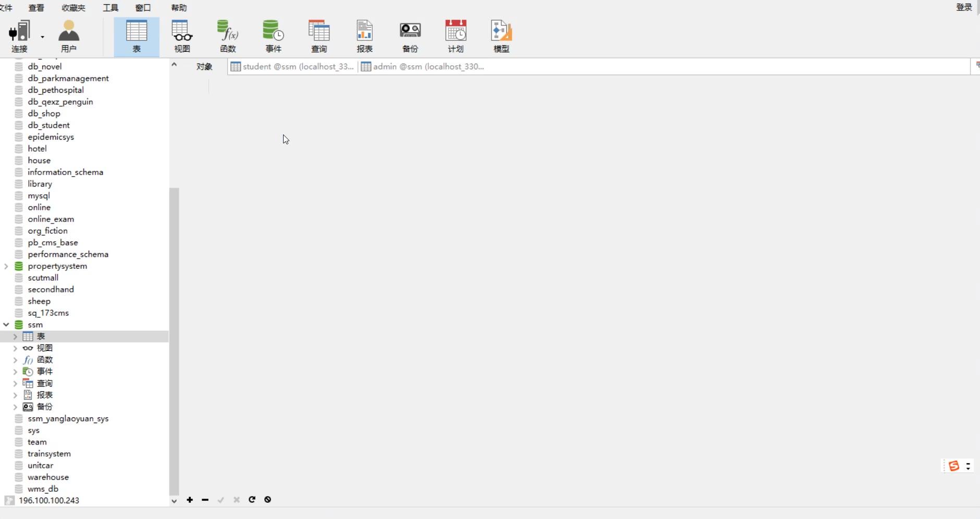Click the sidebar scroll up arrow

174,64
